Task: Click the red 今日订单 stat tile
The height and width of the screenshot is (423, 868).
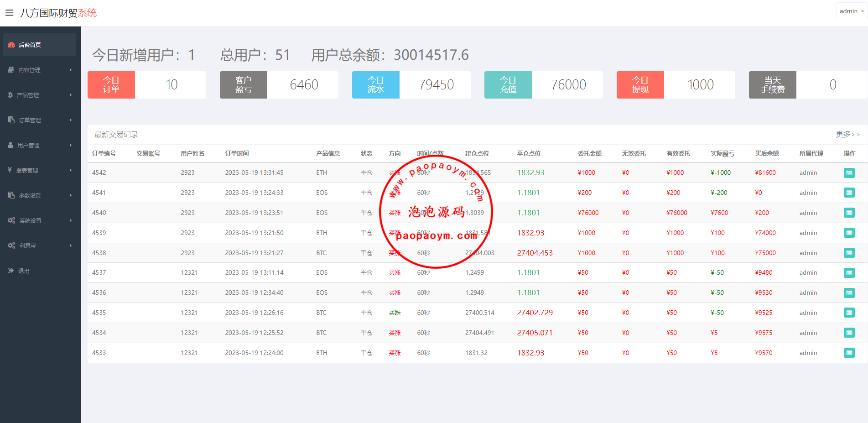Action: click(111, 85)
